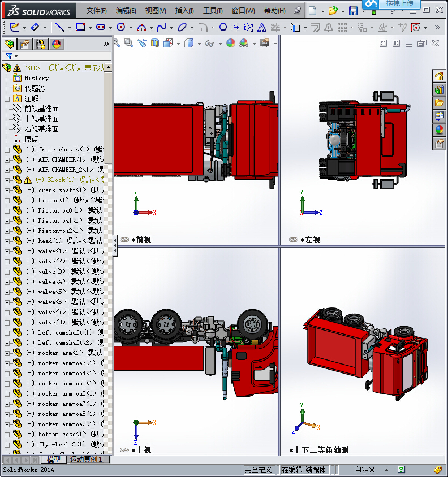Click the Zoom to Fit icon
448x477 pixels.
(x=117, y=43)
